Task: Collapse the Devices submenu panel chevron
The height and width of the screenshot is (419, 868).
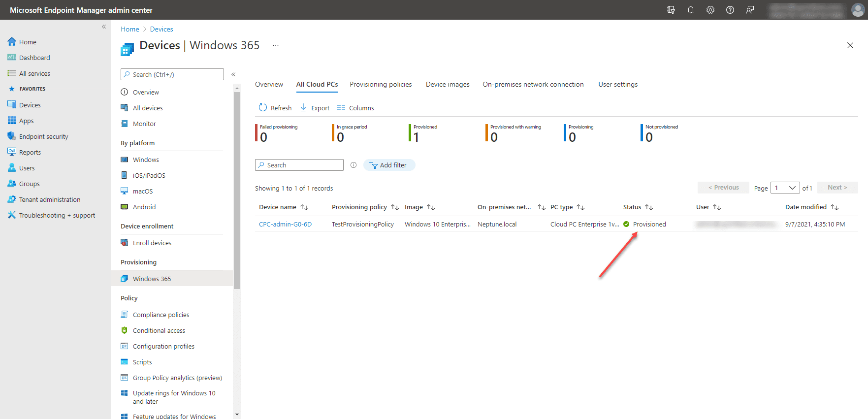Action: (233, 74)
